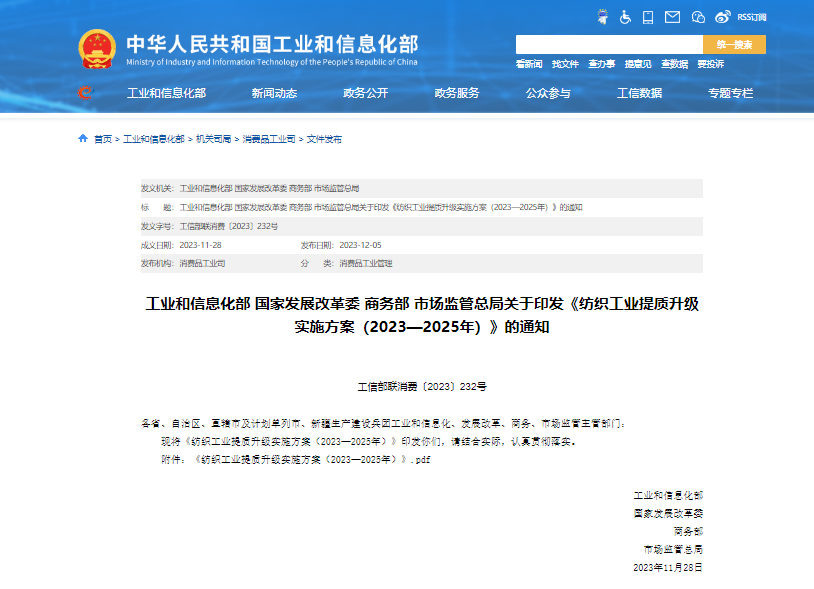
Task: Open the 新闻动态 navigation menu
Action: (x=274, y=93)
